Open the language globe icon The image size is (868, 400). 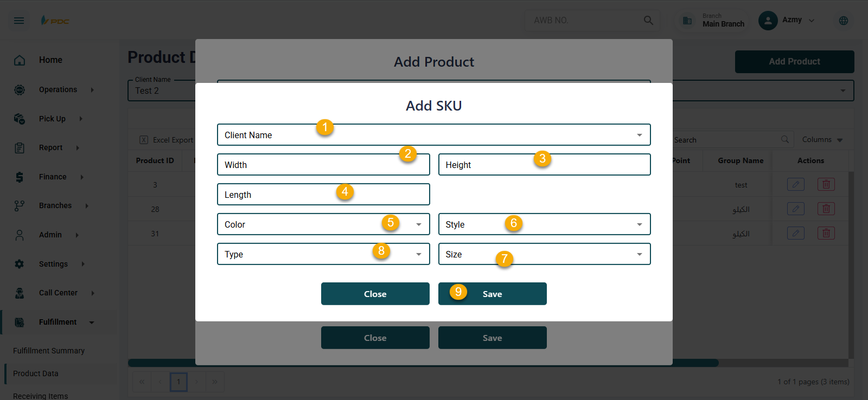click(844, 21)
